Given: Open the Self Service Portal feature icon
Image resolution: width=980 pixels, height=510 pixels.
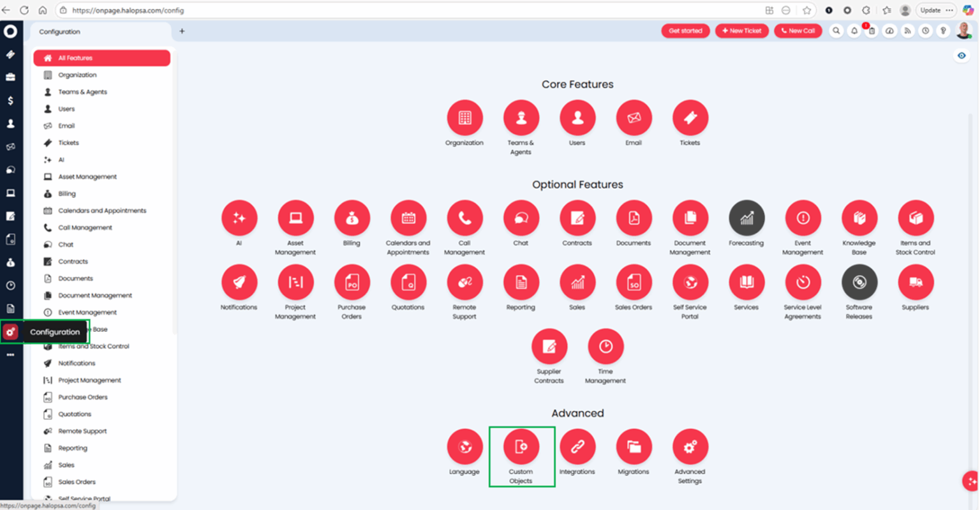Looking at the screenshot, I should (690, 281).
